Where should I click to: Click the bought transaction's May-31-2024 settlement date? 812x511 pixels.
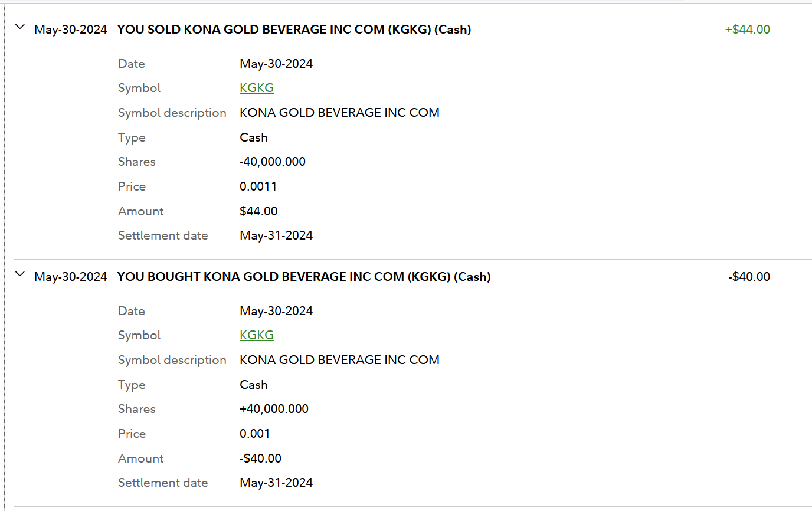(276, 483)
